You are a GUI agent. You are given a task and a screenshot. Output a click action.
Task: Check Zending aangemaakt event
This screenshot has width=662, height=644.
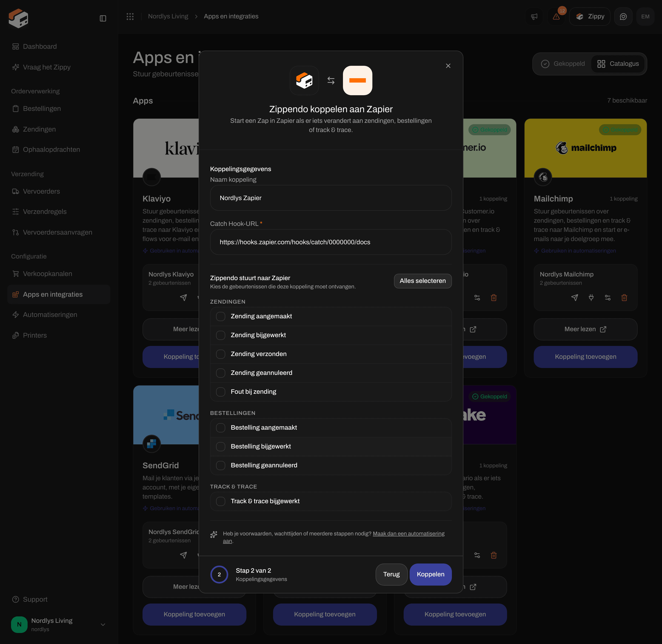pos(221,316)
